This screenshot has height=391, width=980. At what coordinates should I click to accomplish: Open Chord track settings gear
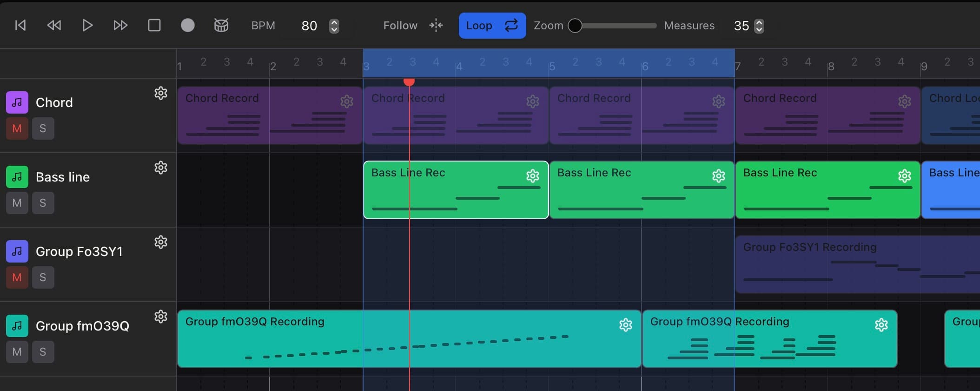click(x=161, y=93)
